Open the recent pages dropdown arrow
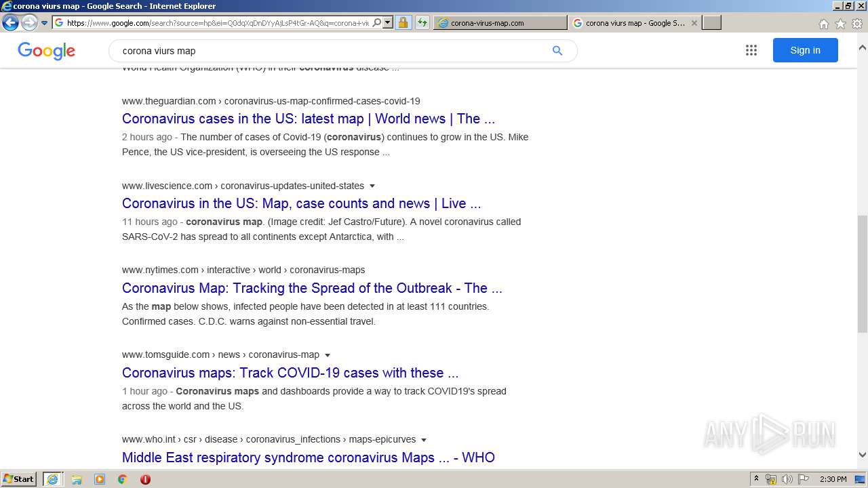The width and height of the screenshot is (868, 488). click(x=44, y=23)
